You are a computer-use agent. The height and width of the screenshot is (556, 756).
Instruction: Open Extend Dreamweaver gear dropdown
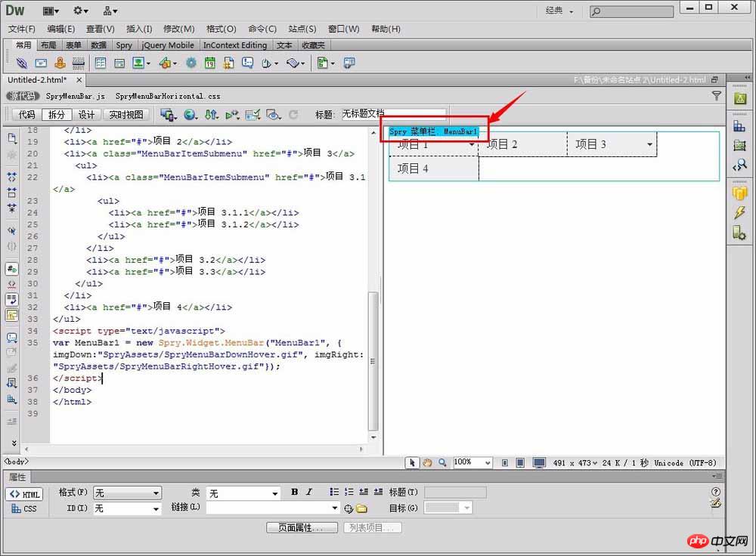tap(81, 11)
